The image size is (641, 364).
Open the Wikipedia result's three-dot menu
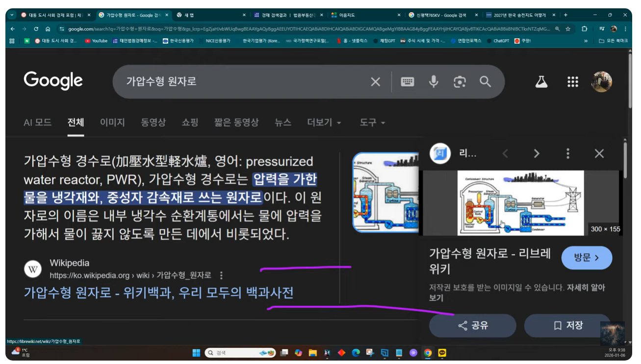click(x=222, y=275)
